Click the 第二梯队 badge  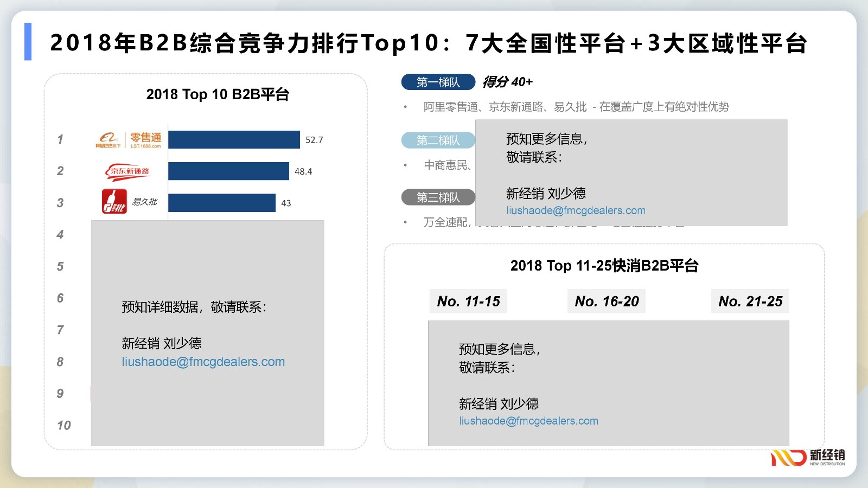pos(438,140)
